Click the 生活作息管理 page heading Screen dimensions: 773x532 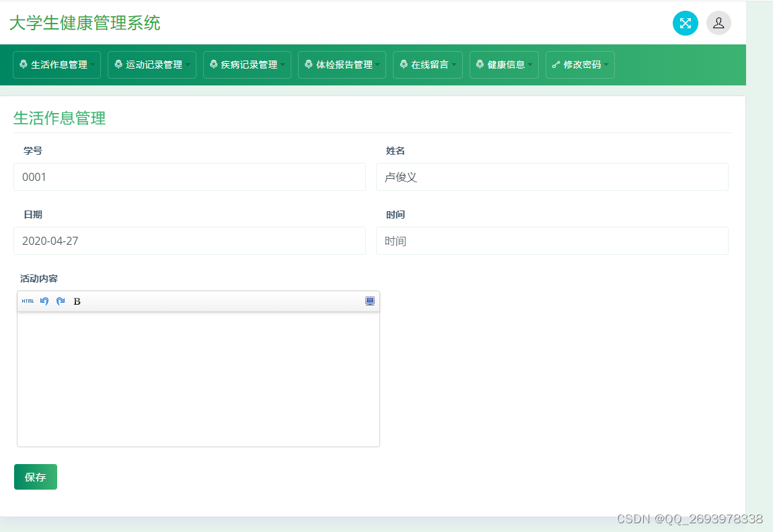tap(60, 118)
